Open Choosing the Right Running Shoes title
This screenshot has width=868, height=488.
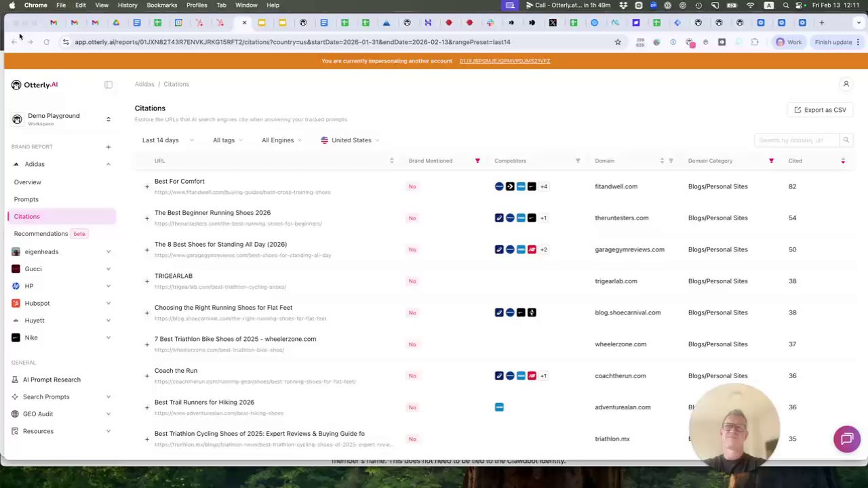[x=223, y=308]
